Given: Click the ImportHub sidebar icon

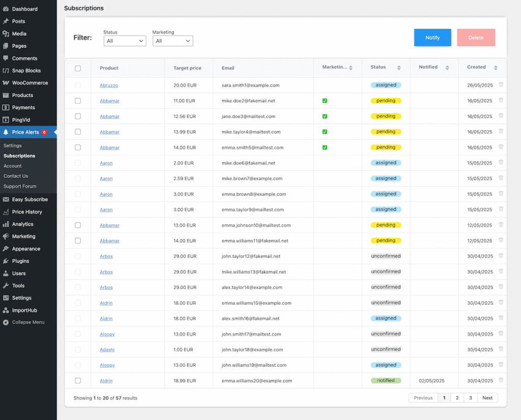Looking at the screenshot, I should click(x=6, y=310).
